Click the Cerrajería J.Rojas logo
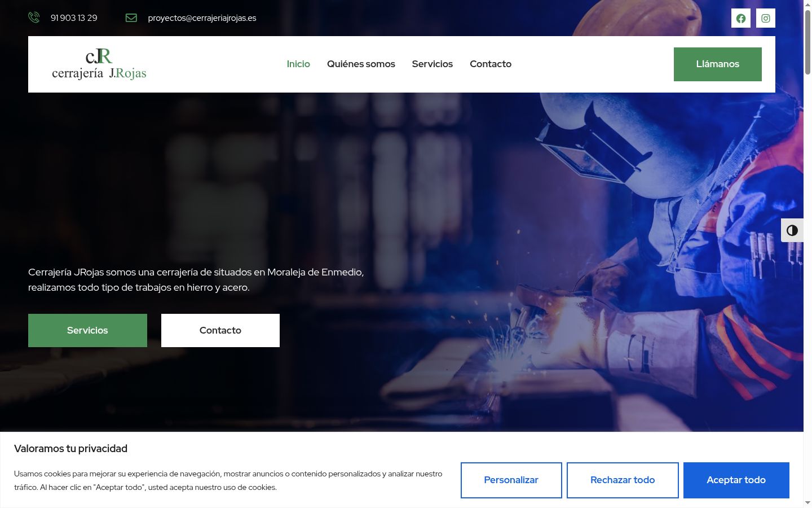Viewport: 812px width, 508px height. coord(99,64)
